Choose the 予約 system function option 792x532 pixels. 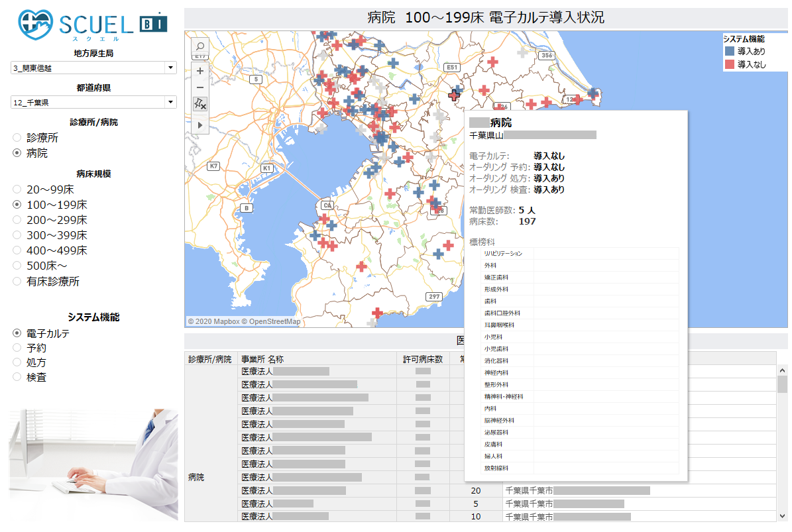pyautogui.click(x=17, y=348)
